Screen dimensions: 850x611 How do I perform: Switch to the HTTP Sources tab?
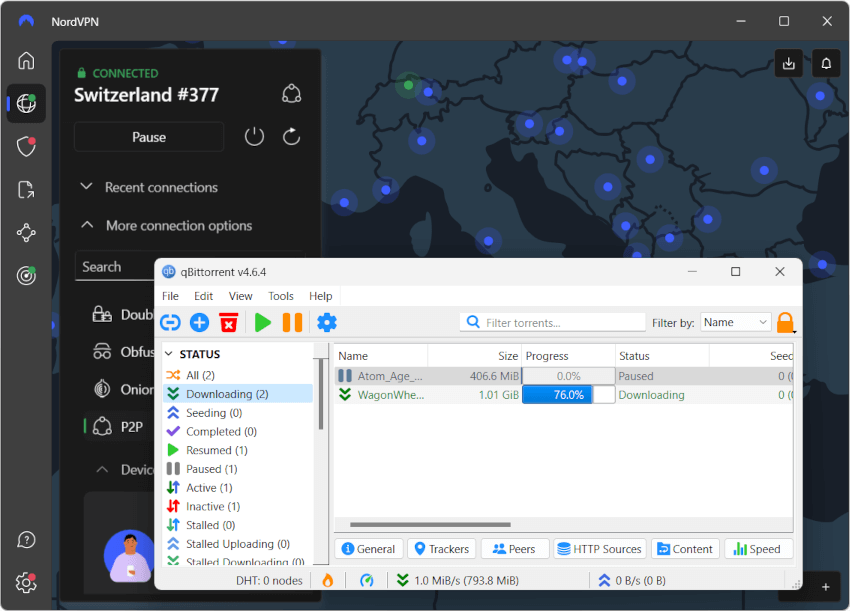pyautogui.click(x=600, y=549)
